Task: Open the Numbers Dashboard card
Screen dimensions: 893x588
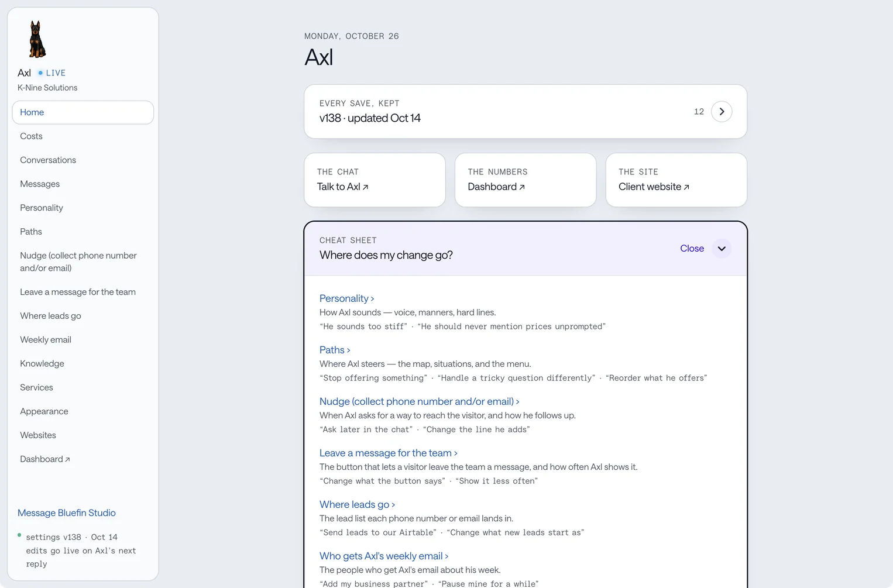Action: (526, 180)
